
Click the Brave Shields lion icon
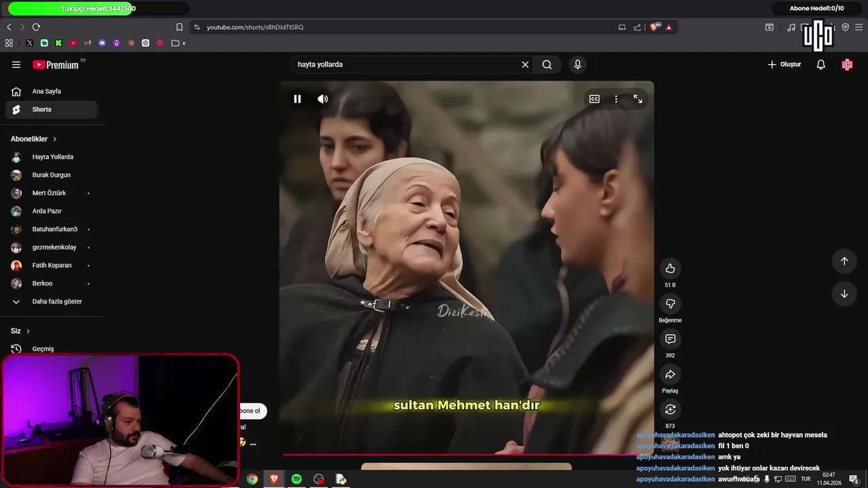click(654, 27)
